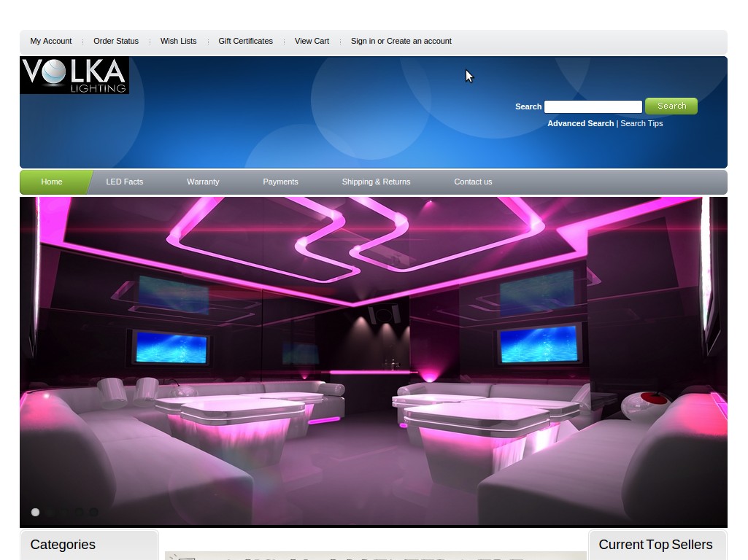Select the active white slideshow dot
This screenshot has height=560, width=748.
(35, 512)
